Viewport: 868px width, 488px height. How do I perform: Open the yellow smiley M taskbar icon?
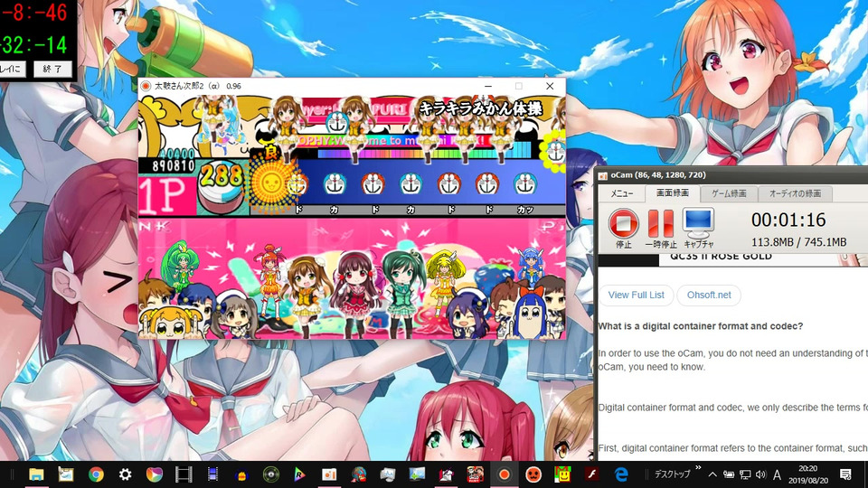(562, 474)
